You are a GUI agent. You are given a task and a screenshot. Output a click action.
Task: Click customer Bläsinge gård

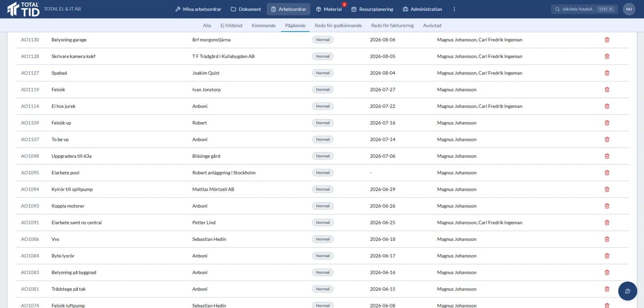pyautogui.click(x=206, y=156)
